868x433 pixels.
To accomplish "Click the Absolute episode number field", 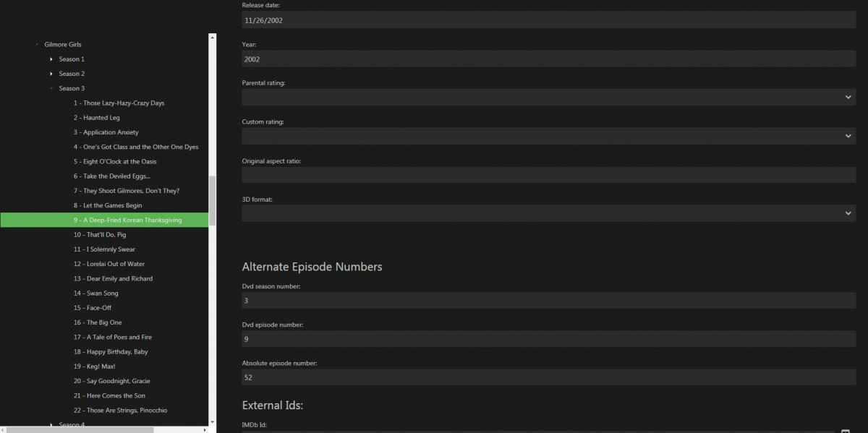I will [548, 377].
